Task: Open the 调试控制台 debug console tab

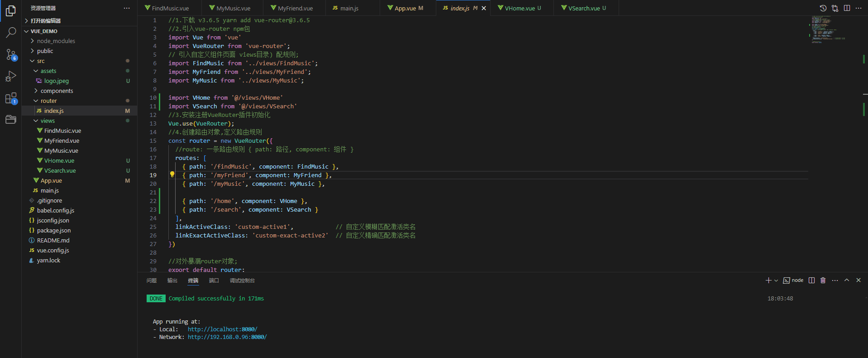Action: point(242,281)
